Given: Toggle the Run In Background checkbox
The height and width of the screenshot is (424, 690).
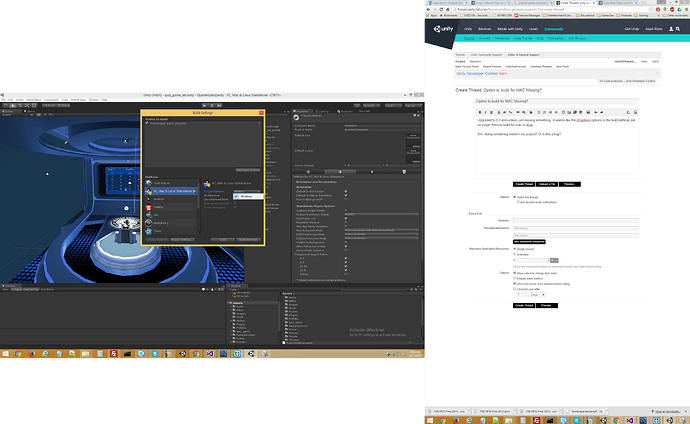Looking at the screenshot, I should click(346, 199).
